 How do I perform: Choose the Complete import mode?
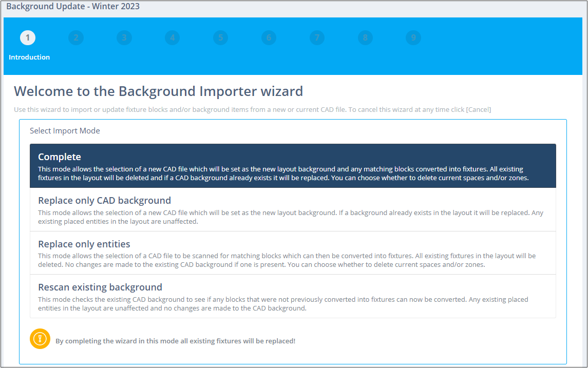[293, 166]
